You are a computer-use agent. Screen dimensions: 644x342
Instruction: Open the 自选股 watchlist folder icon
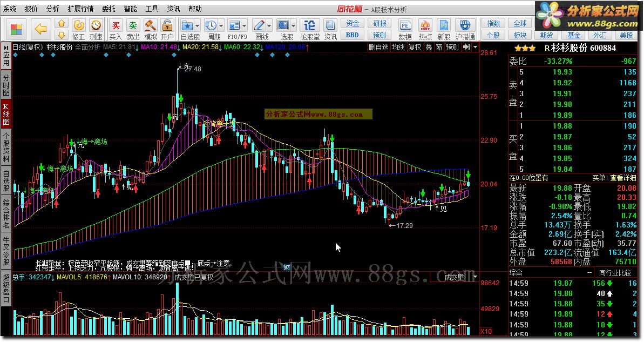coord(187,25)
